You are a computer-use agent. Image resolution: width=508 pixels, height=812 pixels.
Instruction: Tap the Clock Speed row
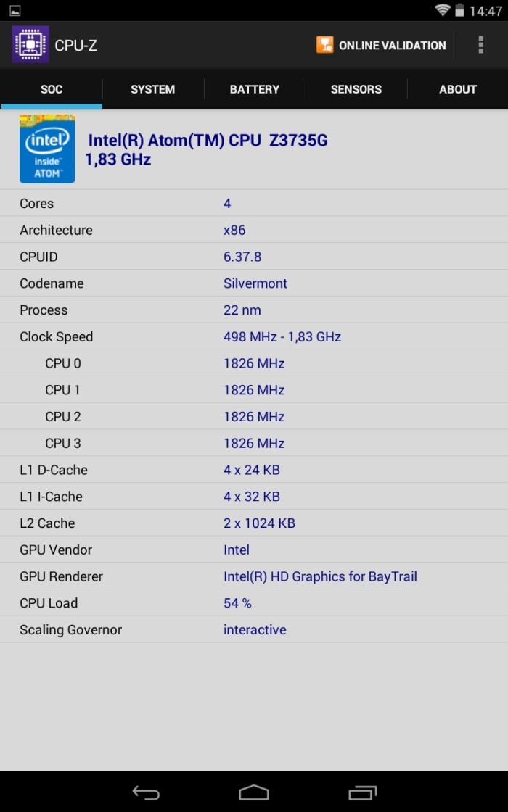point(254,336)
